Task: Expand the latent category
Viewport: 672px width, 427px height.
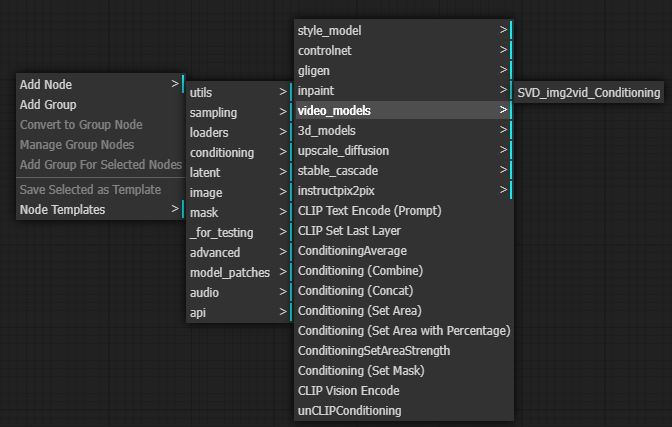Action: coord(240,172)
